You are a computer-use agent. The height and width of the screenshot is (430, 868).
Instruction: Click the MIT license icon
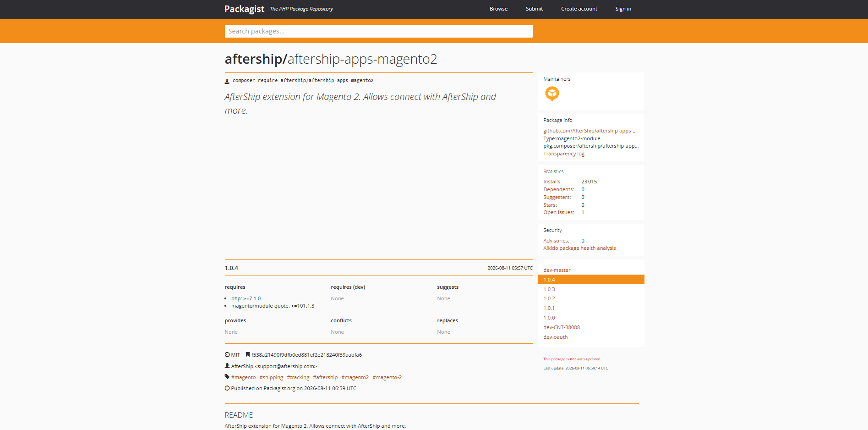(227, 355)
